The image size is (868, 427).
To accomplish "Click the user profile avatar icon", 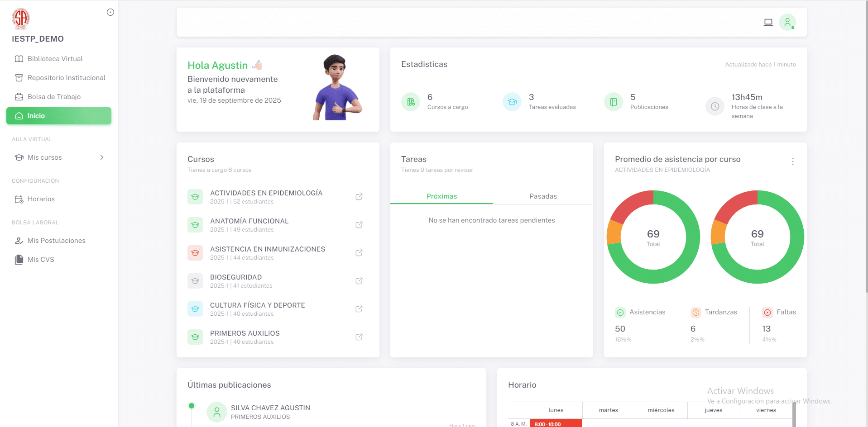I will point(787,22).
